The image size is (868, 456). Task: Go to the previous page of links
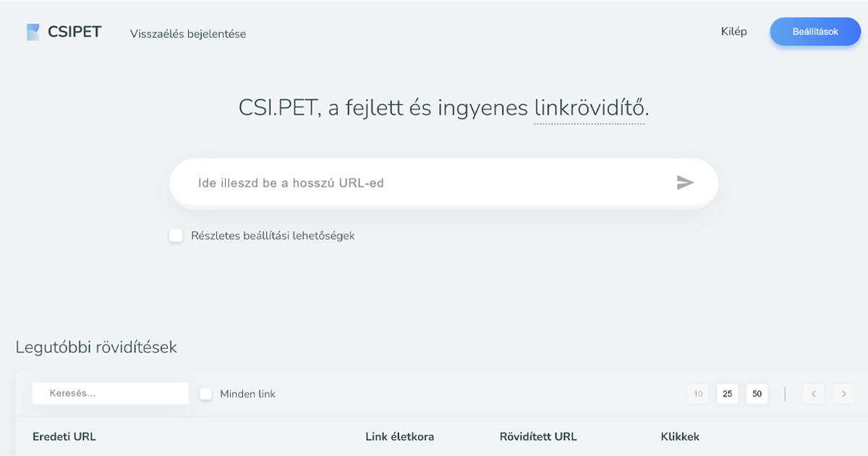pos(814,394)
